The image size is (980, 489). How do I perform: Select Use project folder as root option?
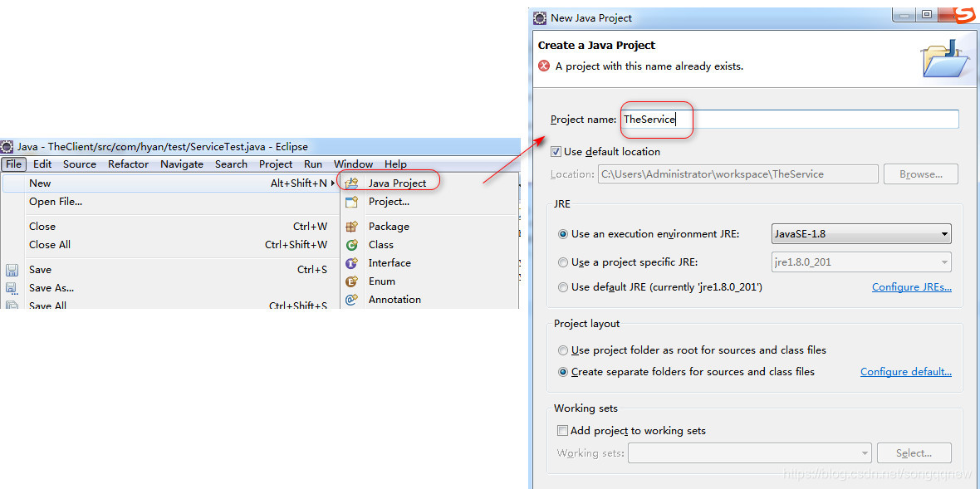point(563,350)
